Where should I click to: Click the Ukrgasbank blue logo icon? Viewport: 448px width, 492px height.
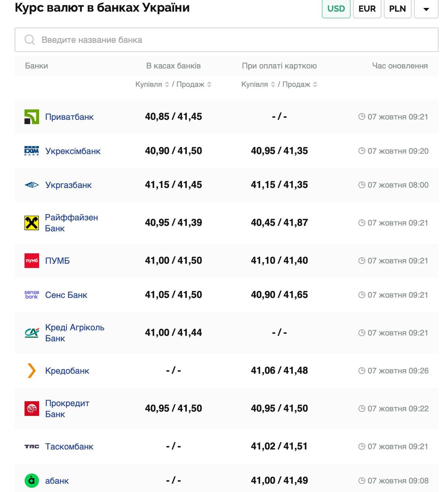32,185
